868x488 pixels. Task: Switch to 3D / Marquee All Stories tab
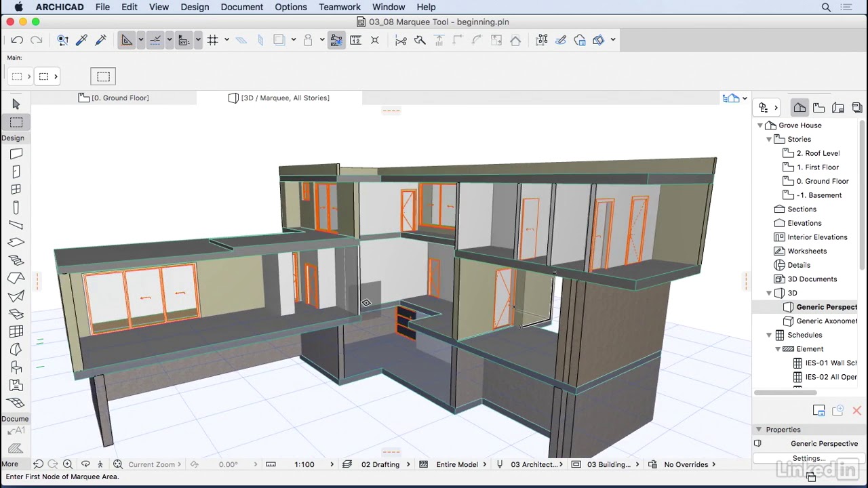click(x=279, y=98)
